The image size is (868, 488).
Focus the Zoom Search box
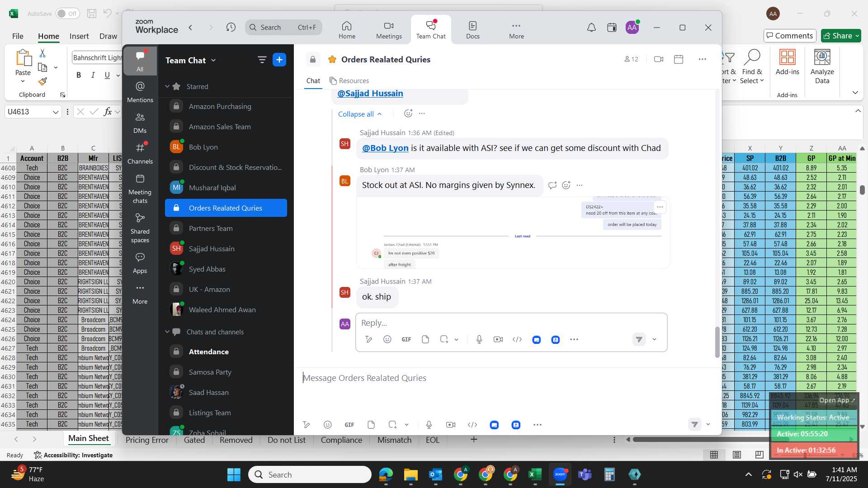click(283, 28)
